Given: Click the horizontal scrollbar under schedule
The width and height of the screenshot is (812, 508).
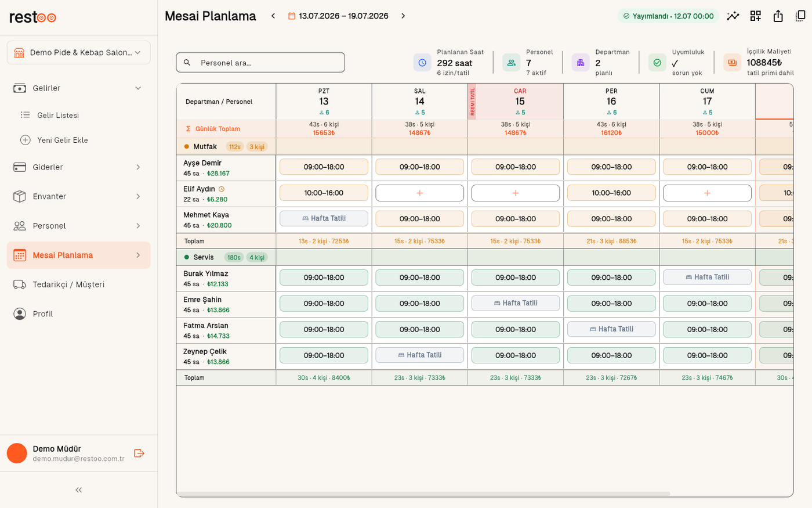Looking at the screenshot, I should (x=423, y=494).
